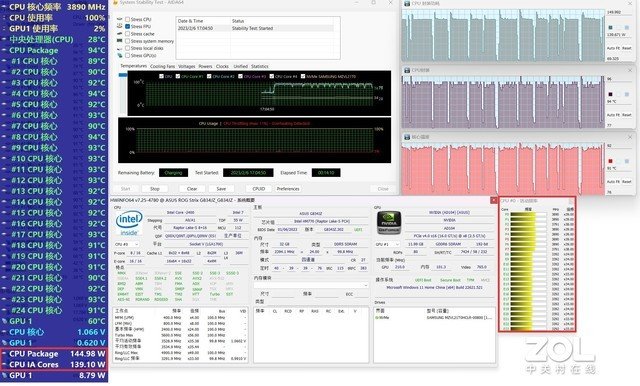Click the window icon of the red temperature graph
Image resolution: width=640 pixels, height=386 pixels.
pyautogui.click(x=407, y=137)
